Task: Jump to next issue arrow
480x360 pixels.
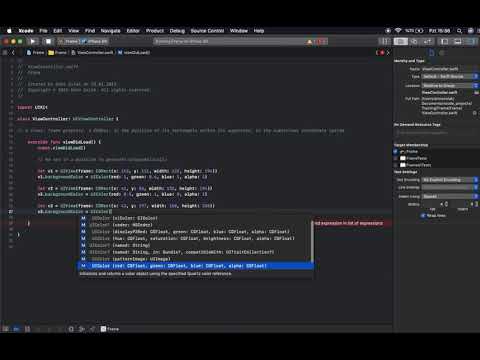Action: click(x=388, y=52)
